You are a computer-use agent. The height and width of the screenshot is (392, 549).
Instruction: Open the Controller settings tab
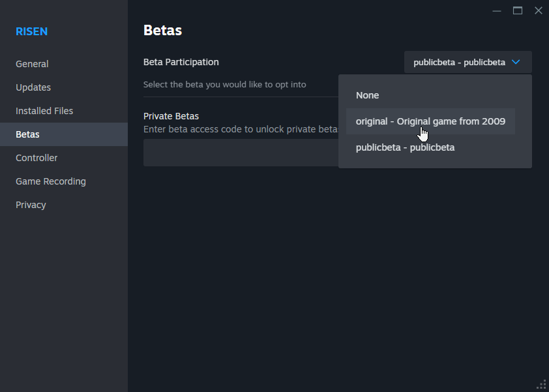point(37,158)
